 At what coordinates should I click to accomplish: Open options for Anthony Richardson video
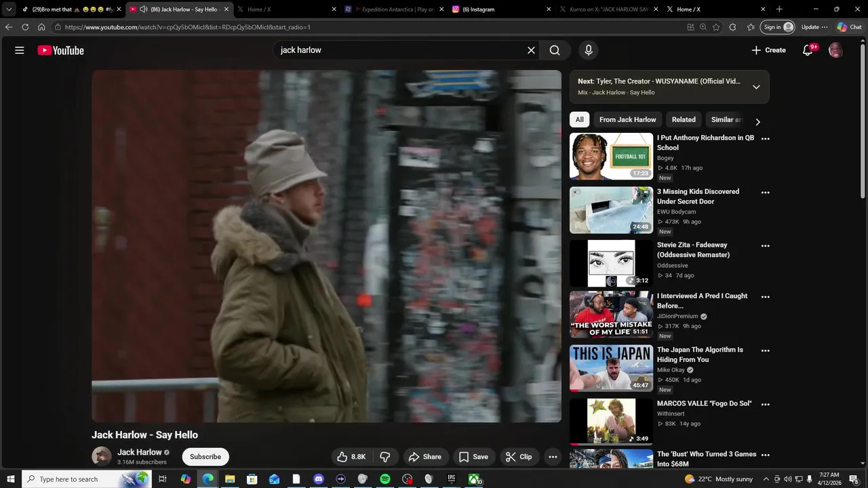tap(766, 139)
